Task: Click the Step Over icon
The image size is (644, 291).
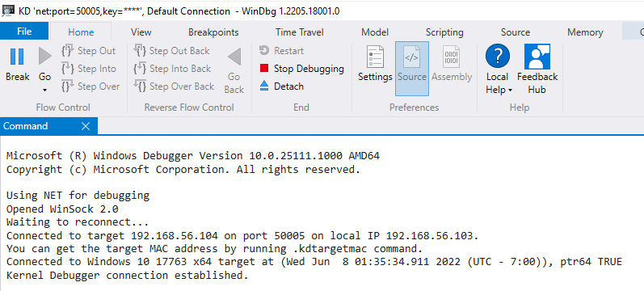Action: (x=67, y=86)
